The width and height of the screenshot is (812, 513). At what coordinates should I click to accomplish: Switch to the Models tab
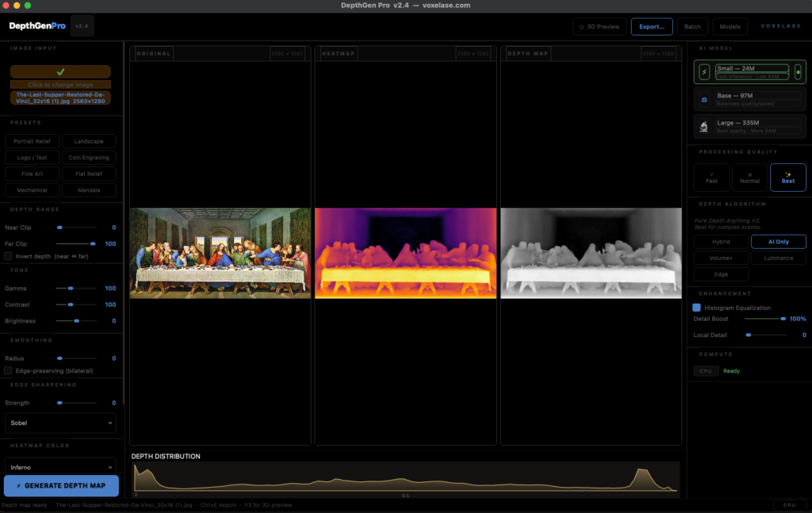tap(730, 26)
